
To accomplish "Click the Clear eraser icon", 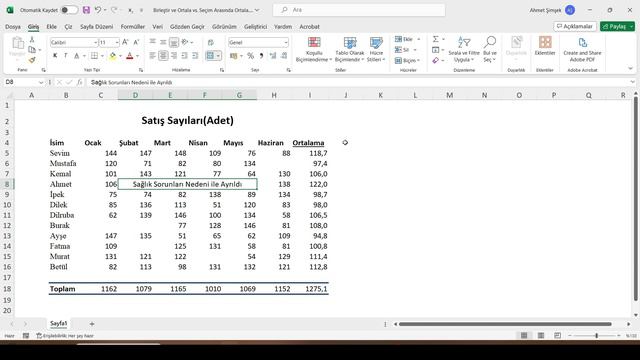I will click(436, 60).
